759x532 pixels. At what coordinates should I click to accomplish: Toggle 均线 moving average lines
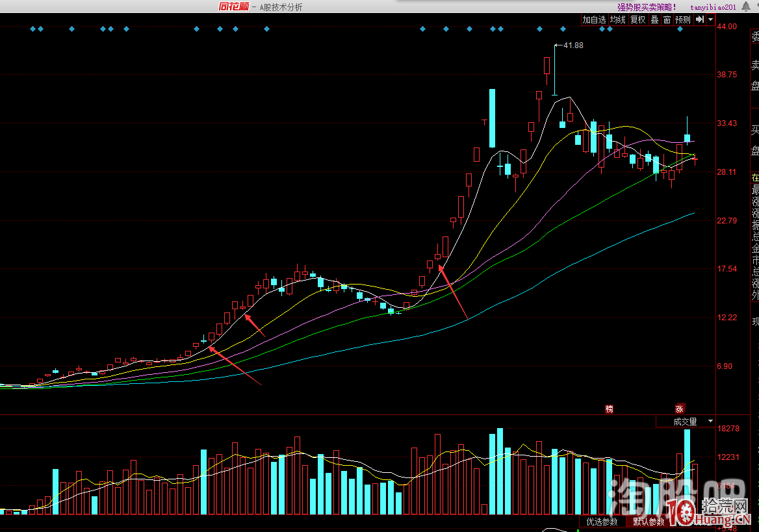click(617, 20)
